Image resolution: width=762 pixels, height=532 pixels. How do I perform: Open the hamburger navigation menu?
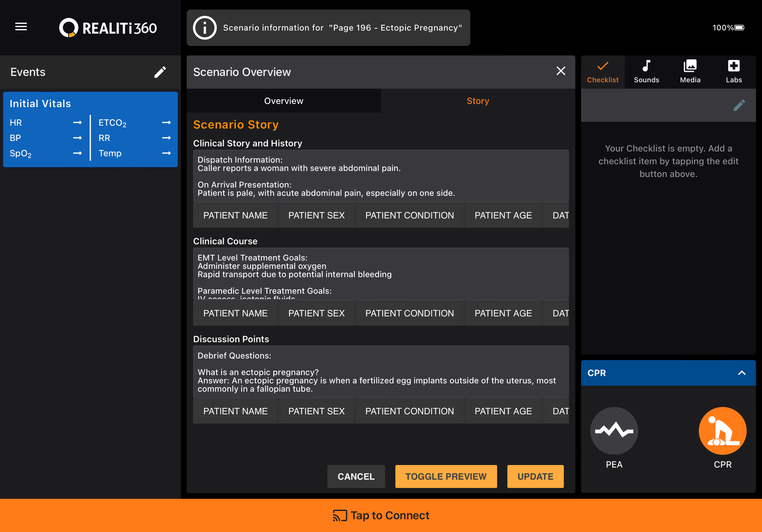point(21,26)
